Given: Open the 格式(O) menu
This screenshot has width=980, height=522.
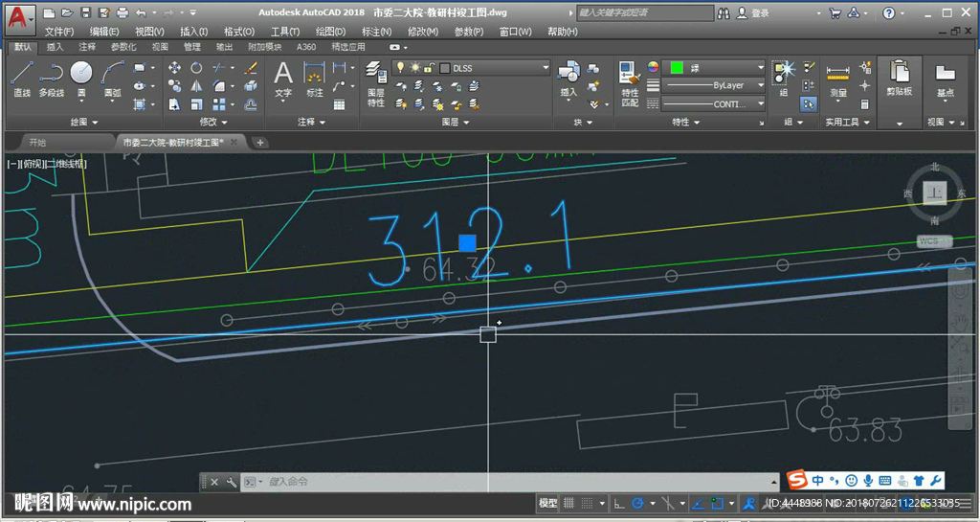Looking at the screenshot, I should click(238, 32).
